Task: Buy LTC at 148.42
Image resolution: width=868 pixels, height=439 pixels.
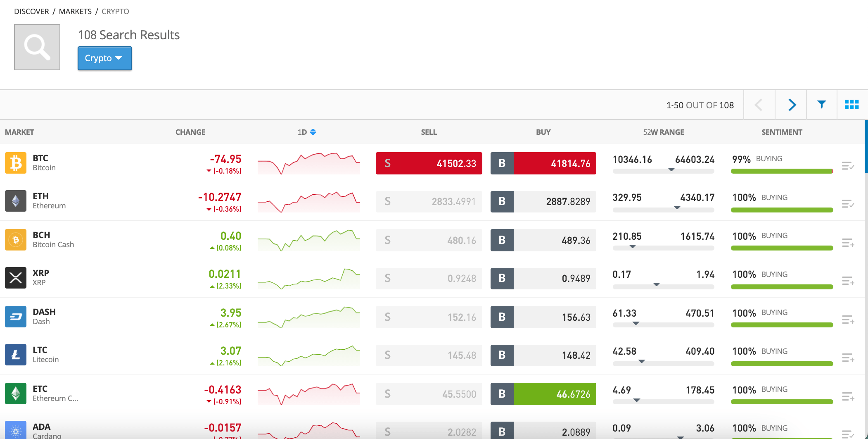Action: click(x=543, y=355)
